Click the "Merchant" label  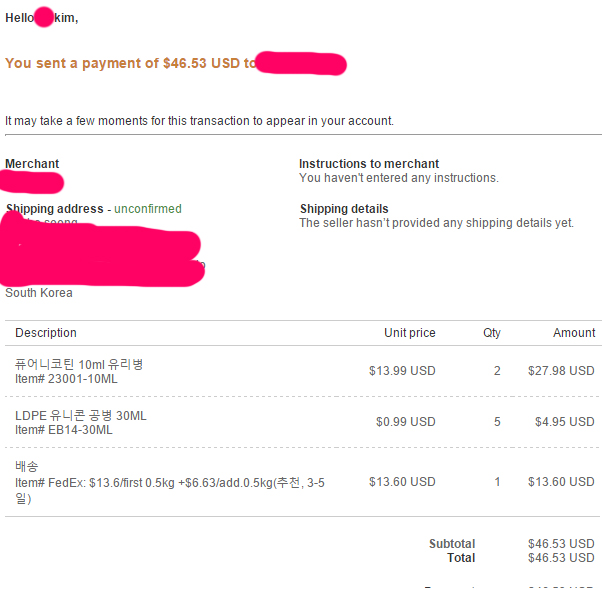coord(32,164)
